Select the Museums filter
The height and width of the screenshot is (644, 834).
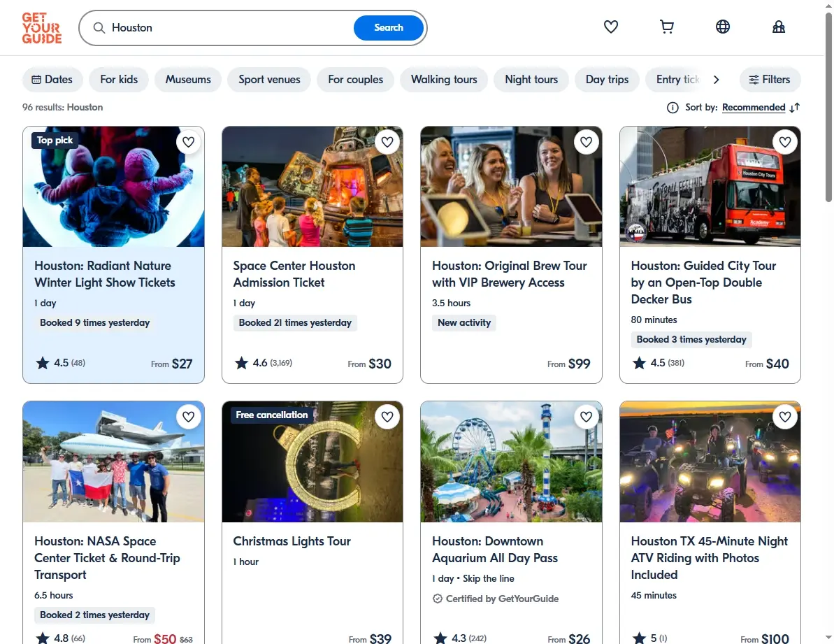pyautogui.click(x=188, y=79)
